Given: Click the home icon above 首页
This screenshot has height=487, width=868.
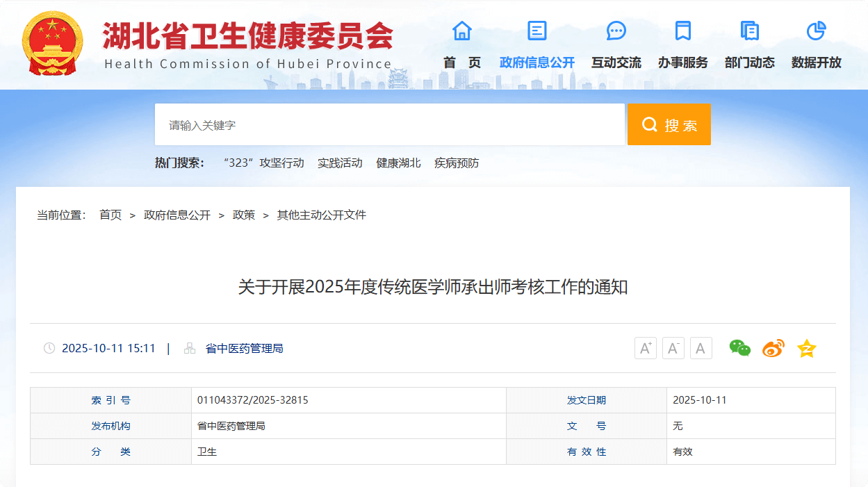Looking at the screenshot, I should tap(461, 31).
